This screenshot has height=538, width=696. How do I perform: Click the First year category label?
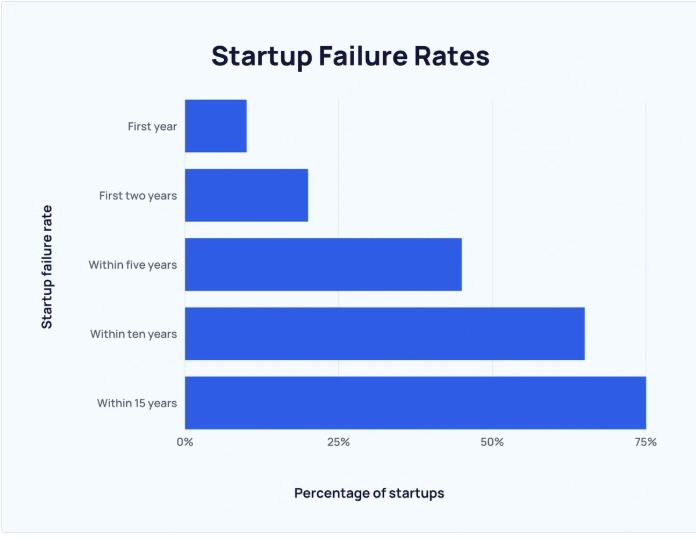point(152,126)
